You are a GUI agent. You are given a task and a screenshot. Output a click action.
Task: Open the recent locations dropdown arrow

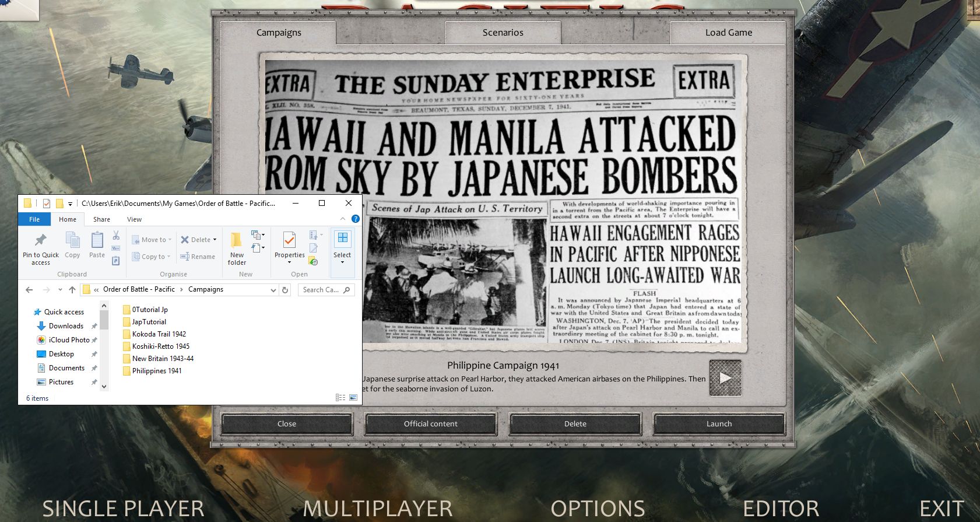click(60, 290)
